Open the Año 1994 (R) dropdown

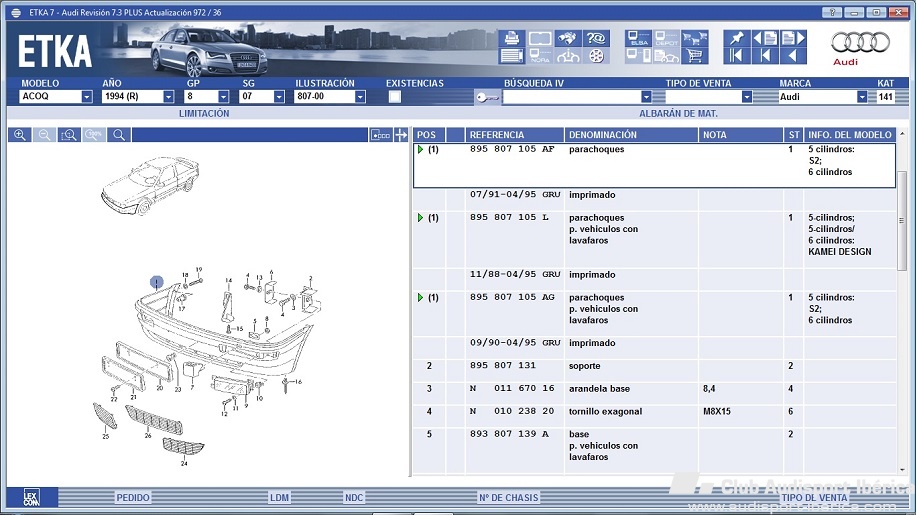coord(168,96)
